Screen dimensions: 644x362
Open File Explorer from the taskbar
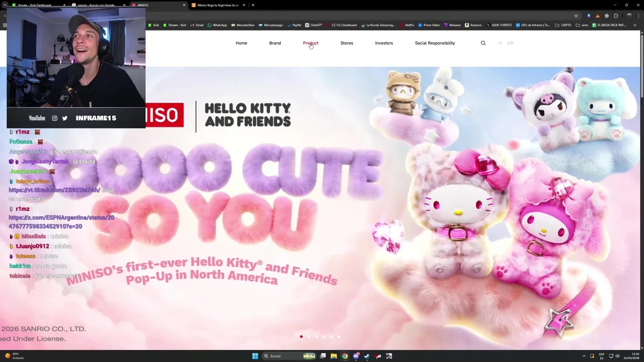(334, 356)
